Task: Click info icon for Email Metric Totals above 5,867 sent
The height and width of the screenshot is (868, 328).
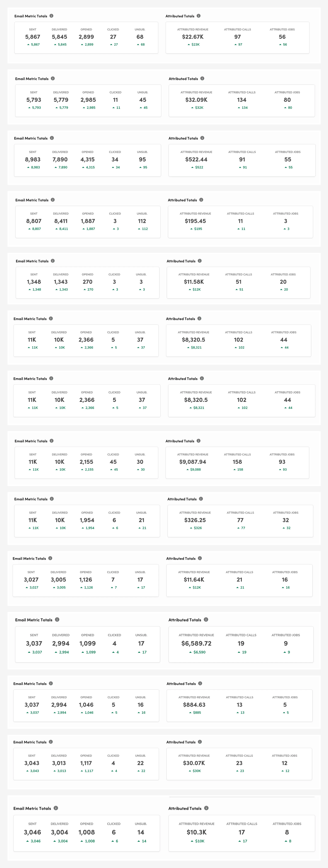Action: 52,16
